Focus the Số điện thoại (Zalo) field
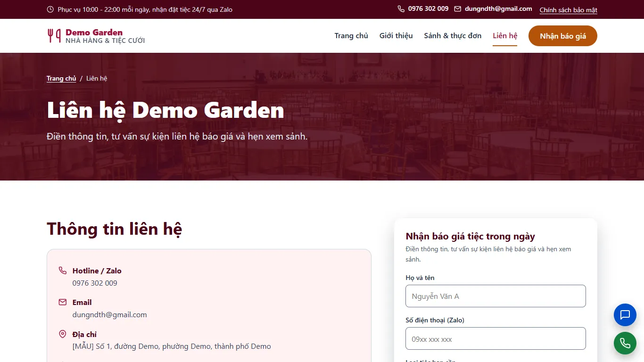This screenshot has height=362, width=644. [x=495, y=338]
